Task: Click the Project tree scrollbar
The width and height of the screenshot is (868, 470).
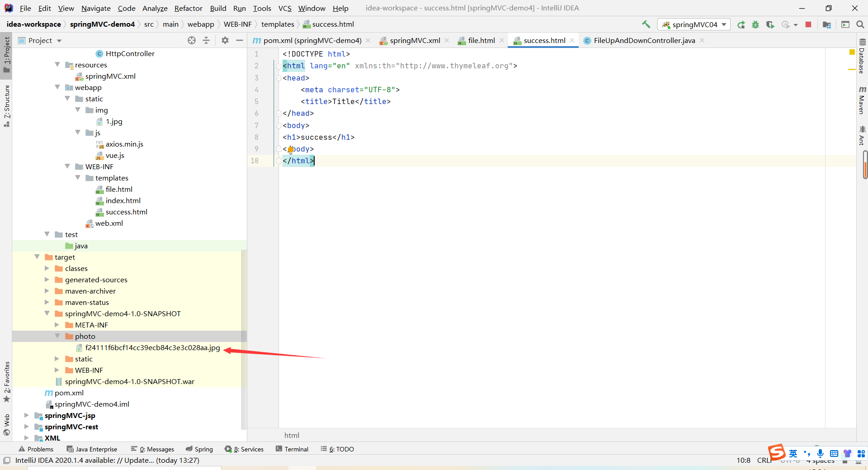Action: 244,339
